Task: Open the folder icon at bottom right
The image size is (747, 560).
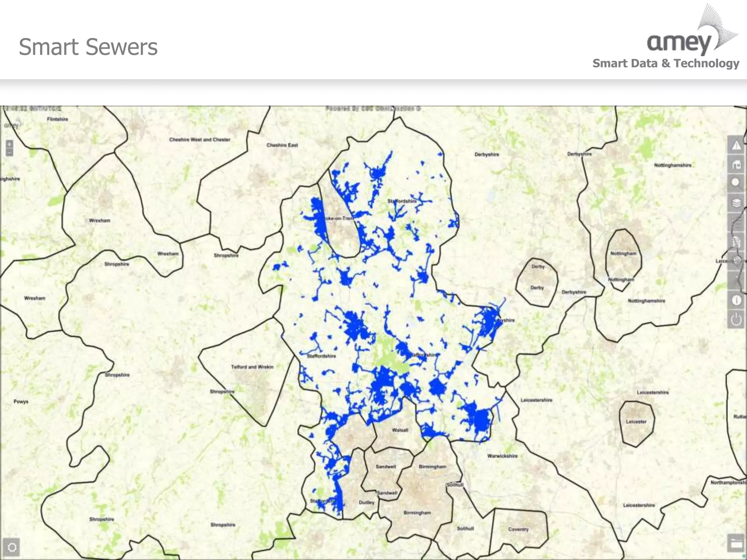Action: point(736,544)
